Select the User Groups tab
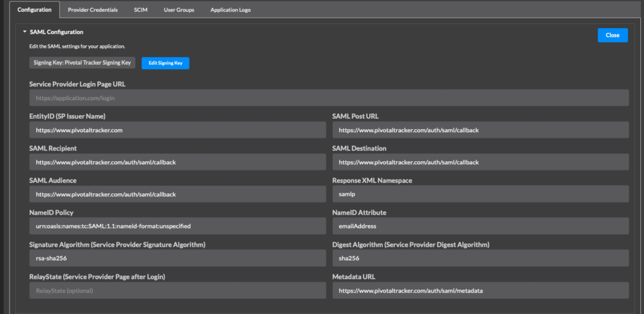Image resolution: width=644 pixels, height=314 pixels. 179,10
